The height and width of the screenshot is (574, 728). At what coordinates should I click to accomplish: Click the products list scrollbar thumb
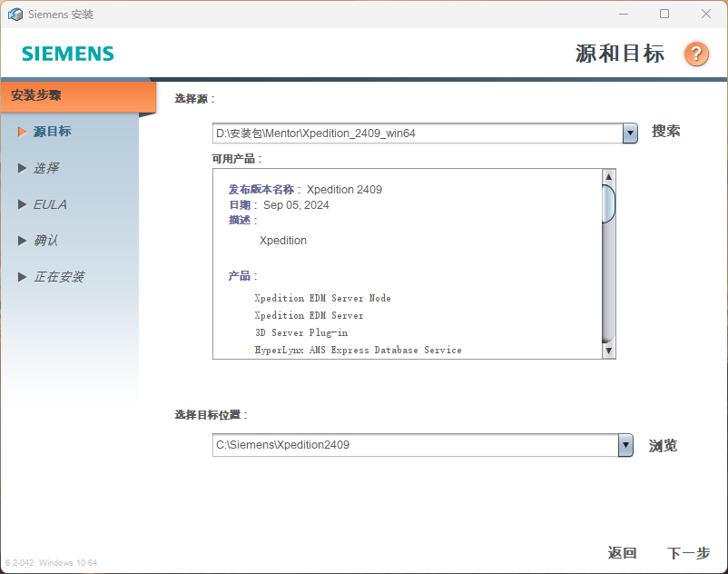[x=608, y=203]
